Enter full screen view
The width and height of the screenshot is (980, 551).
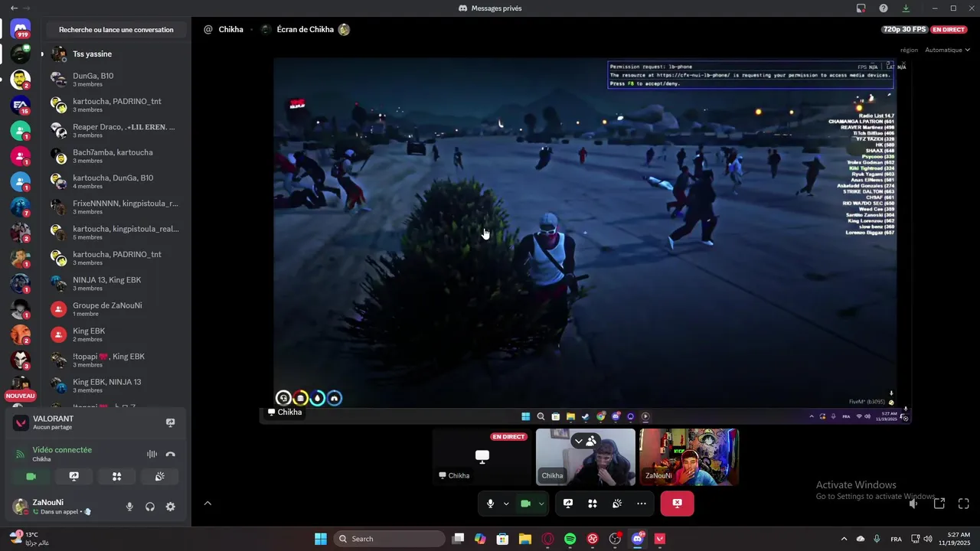click(x=964, y=504)
